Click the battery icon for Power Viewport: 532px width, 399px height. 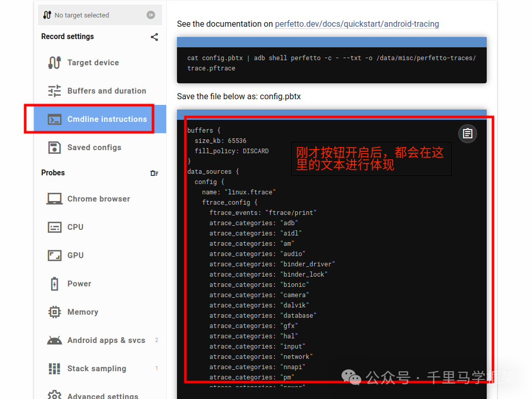[55, 284]
